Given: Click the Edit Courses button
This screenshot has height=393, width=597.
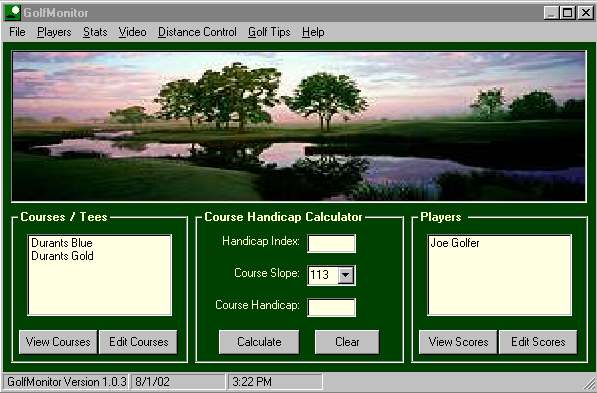Looking at the screenshot, I should click(x=138, y=342).
